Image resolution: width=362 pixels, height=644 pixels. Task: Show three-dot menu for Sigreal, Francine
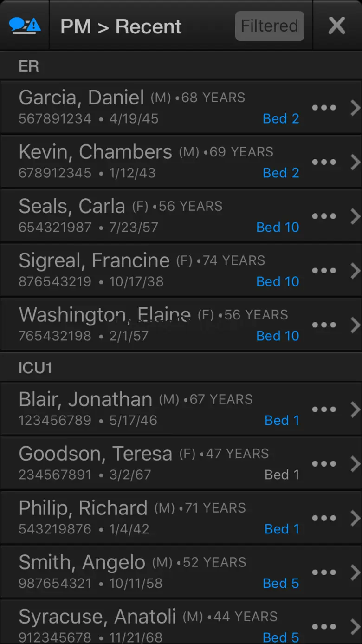tap(324, 271)
